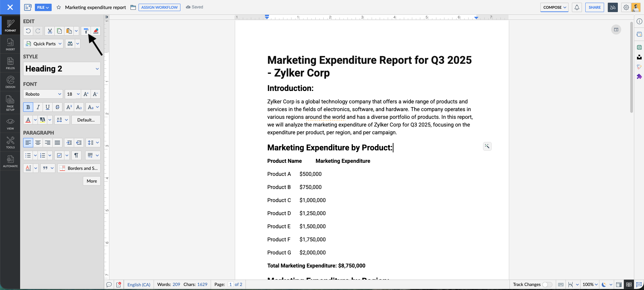Screen dimensions: 644x290
Task: Click the Assign Workflow button
Action: [159, 7]
